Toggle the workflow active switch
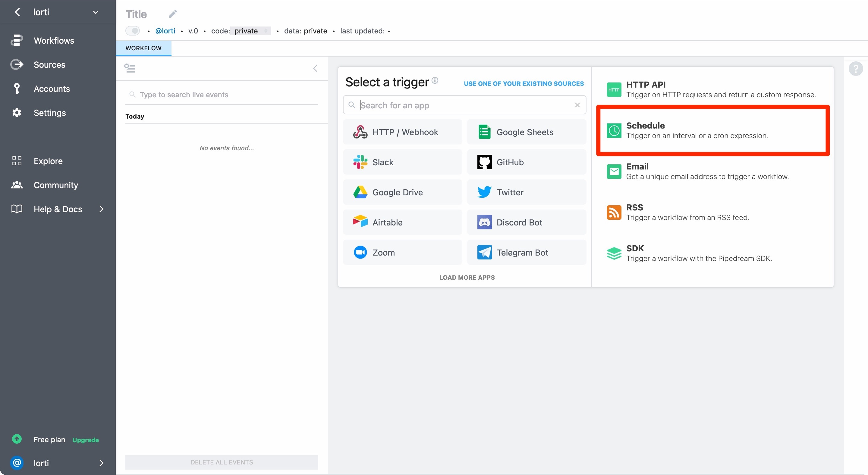This screenshot has width=868, height=475. pos(133,31)
